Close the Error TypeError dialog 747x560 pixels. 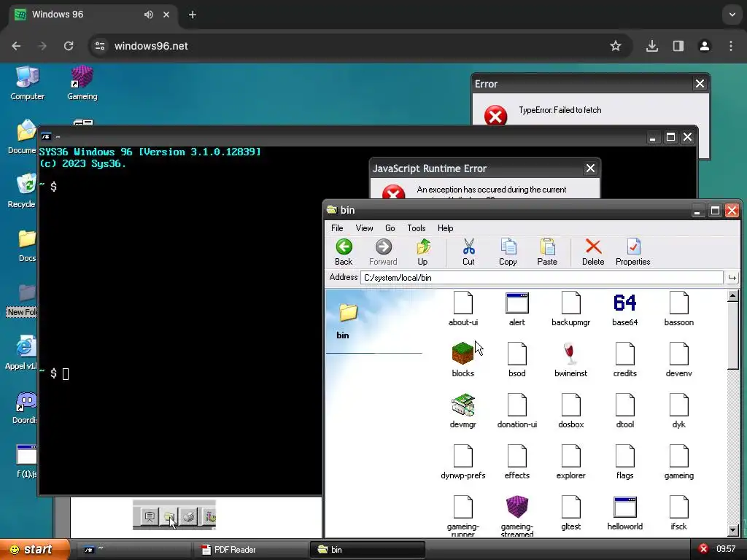[700, 84]
